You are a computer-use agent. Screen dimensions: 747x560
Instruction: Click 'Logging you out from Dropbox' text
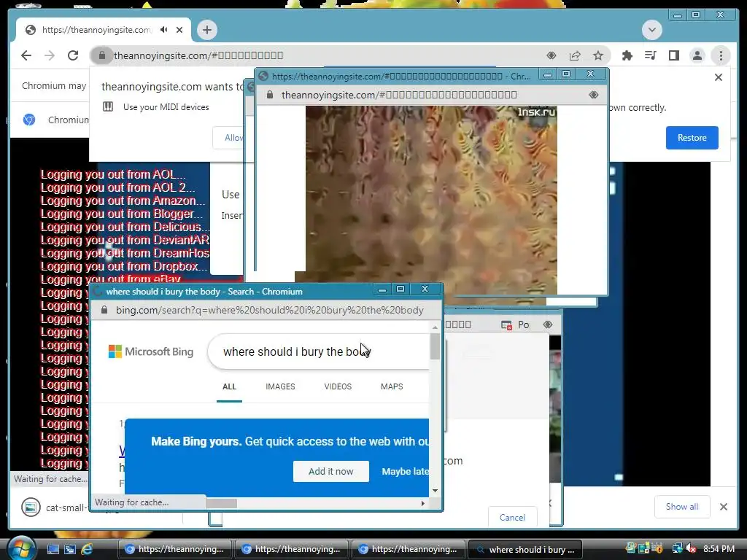tap(124, 266)
